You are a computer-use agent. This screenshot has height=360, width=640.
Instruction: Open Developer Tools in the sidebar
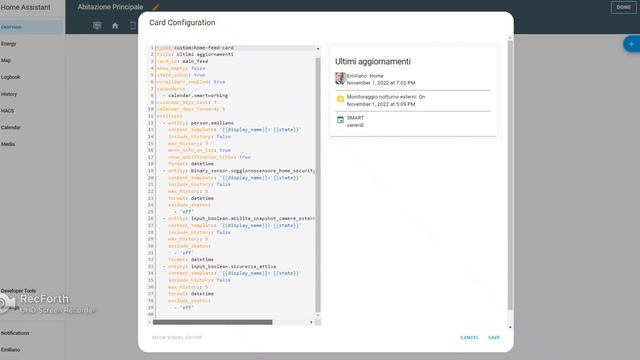coord(32,291)
